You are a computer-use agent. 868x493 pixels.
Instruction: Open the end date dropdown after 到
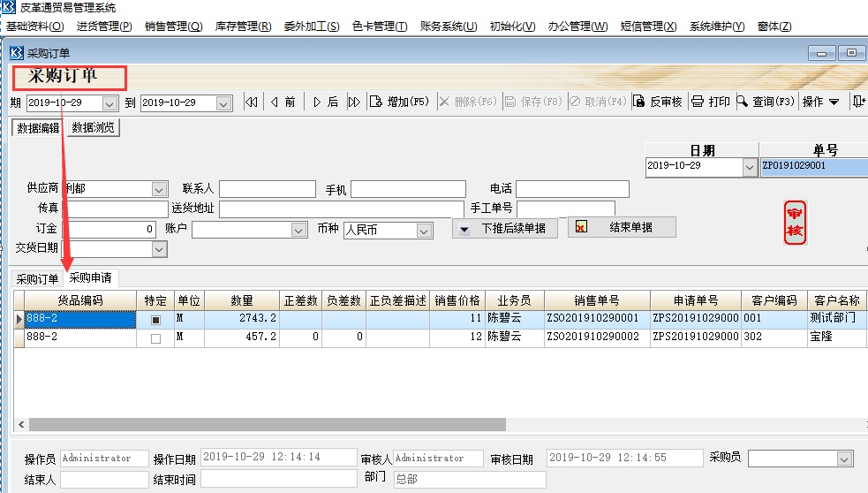pyautogui.click(x=223, y=103)
